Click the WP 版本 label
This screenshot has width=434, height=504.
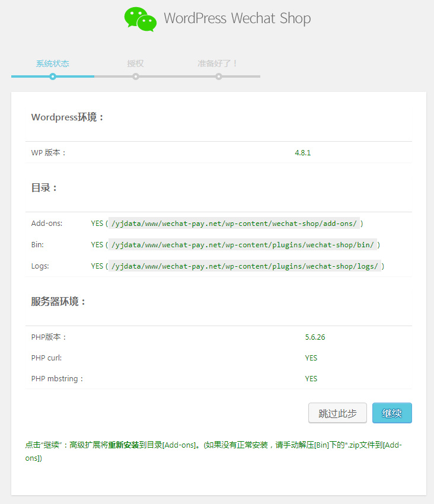coord(48,152)
